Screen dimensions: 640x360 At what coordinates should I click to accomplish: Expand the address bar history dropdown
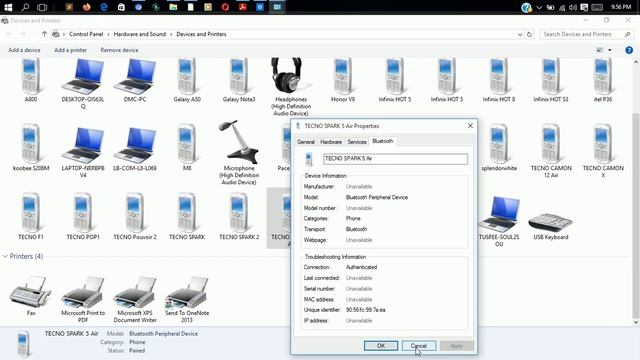(520, 34)
